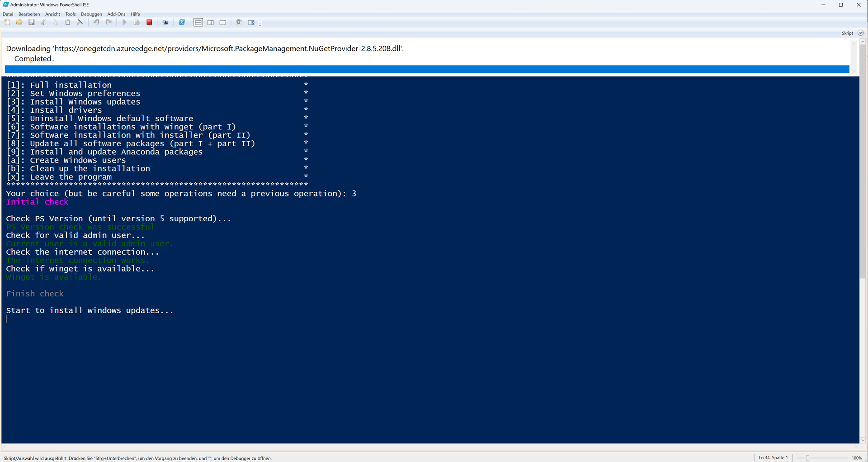Toggle the Commands add-on pane icon
Screen dimensions: 868x462
[251, 22]
